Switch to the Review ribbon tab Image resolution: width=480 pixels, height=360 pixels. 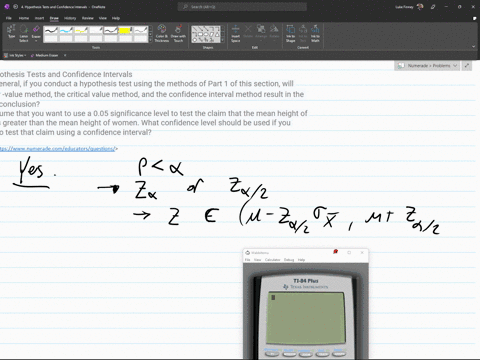point(88,18)
